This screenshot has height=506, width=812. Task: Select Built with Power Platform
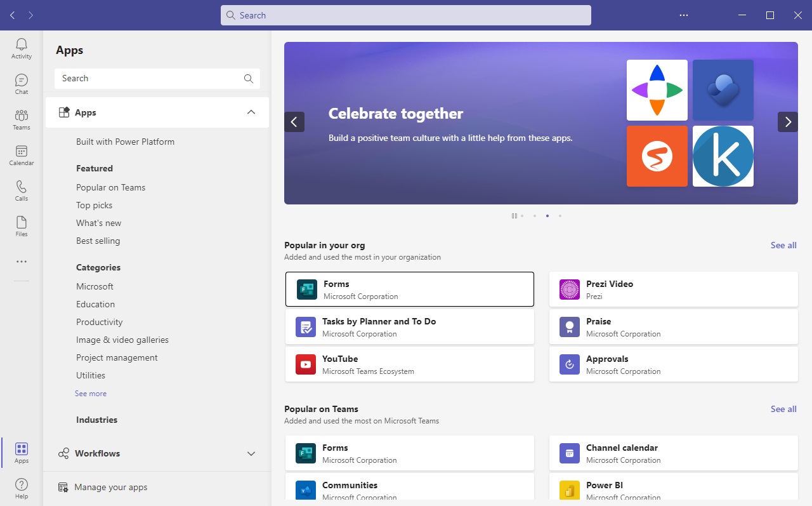coord(126,142)
